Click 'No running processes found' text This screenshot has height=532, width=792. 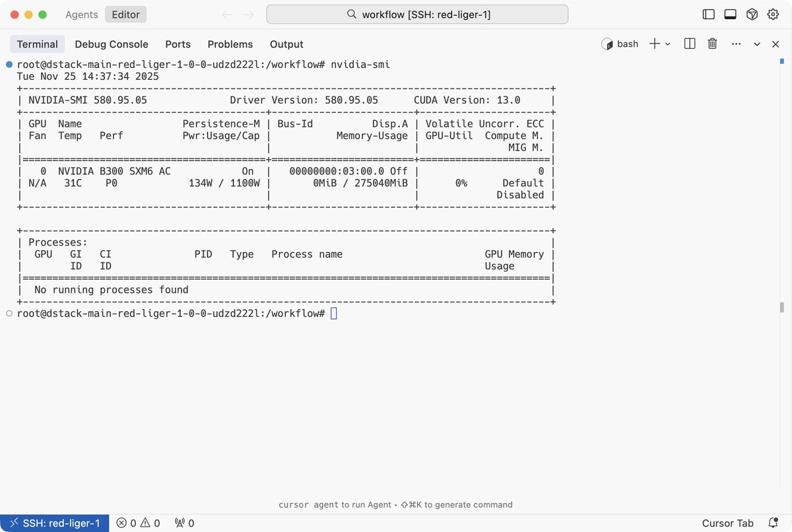[112, 290]
